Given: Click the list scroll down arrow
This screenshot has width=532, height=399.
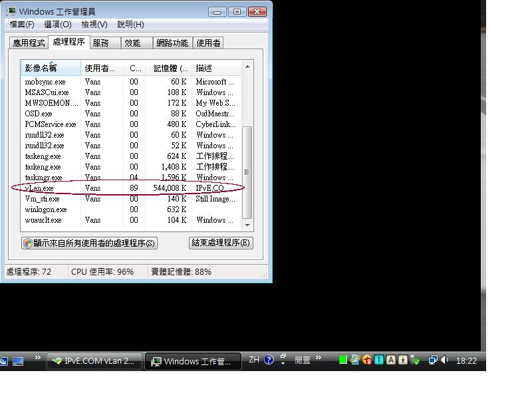Looking at the screenshot, I should [x=247, y=225].
